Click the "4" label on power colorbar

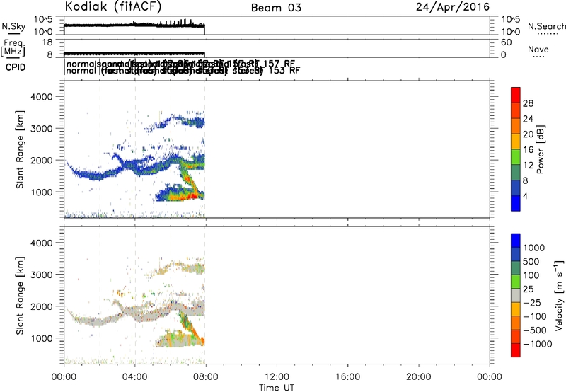point(525,196)
